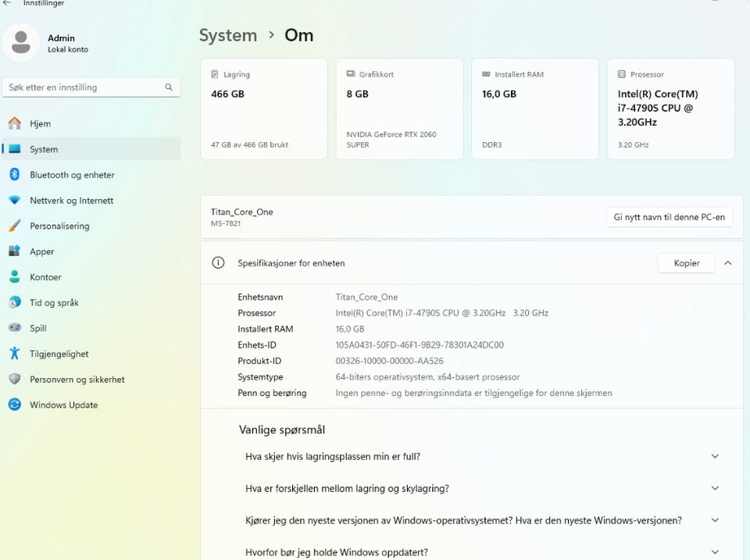The height and width of the screenshot is (560, 750).
Task: Click the Lagring storage icon
Action: tap(215, 74)
